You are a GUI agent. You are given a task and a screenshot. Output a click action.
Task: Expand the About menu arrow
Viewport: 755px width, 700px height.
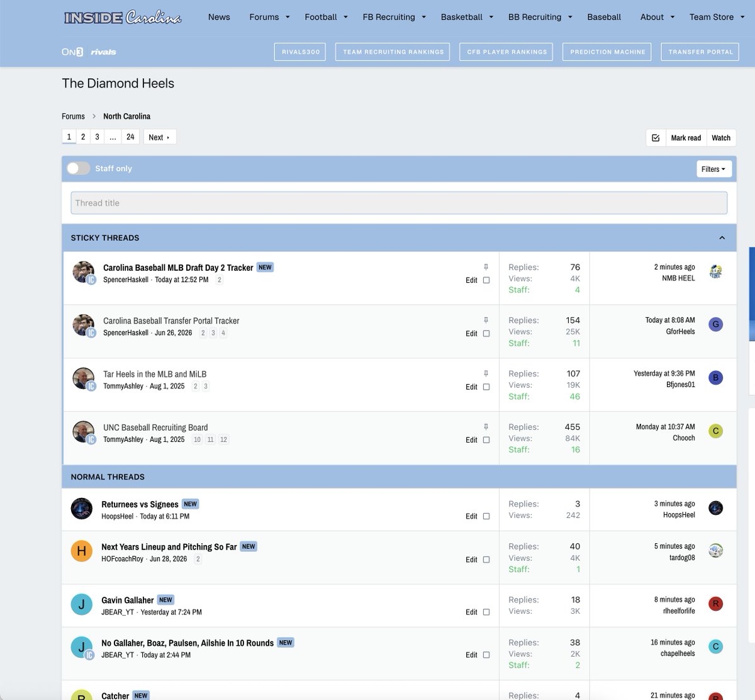[672, 17]
